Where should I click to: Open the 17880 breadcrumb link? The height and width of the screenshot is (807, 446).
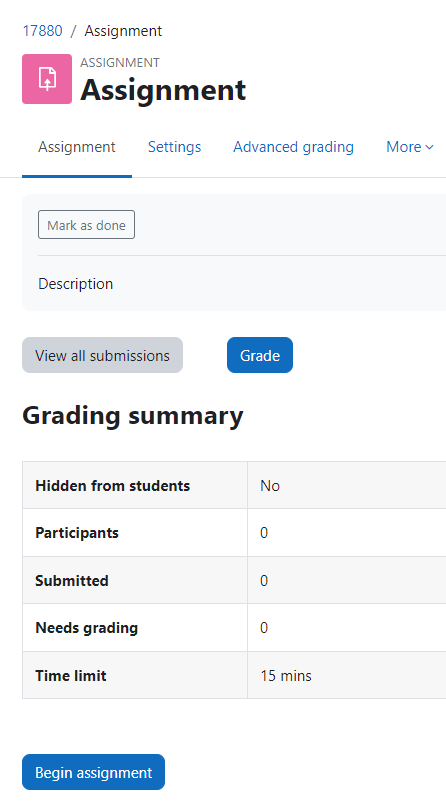click(x=42, y=31)
